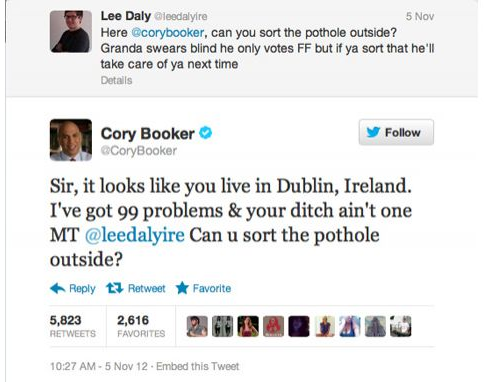
Task: Click the Reply arrow icon
Action: [x=57, y=288]
